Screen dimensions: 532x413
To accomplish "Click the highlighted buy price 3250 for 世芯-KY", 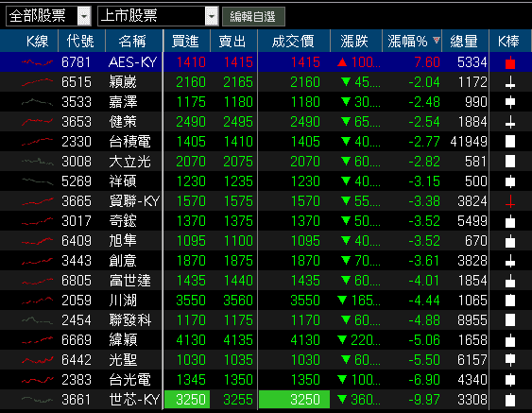I will pyautogui.click(x=187, y=400).
